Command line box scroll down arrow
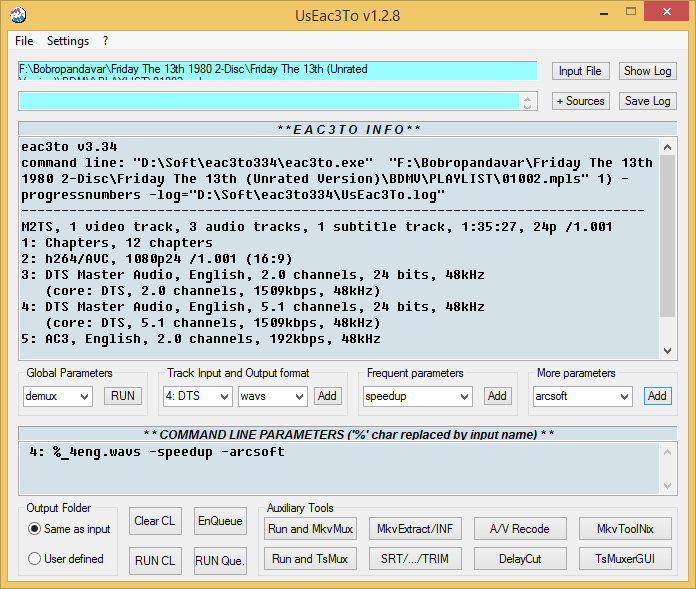 click(668, 486)
